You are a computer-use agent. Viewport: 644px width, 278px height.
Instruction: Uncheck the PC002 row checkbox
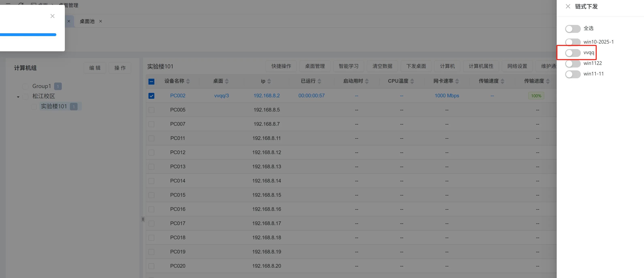151,96
